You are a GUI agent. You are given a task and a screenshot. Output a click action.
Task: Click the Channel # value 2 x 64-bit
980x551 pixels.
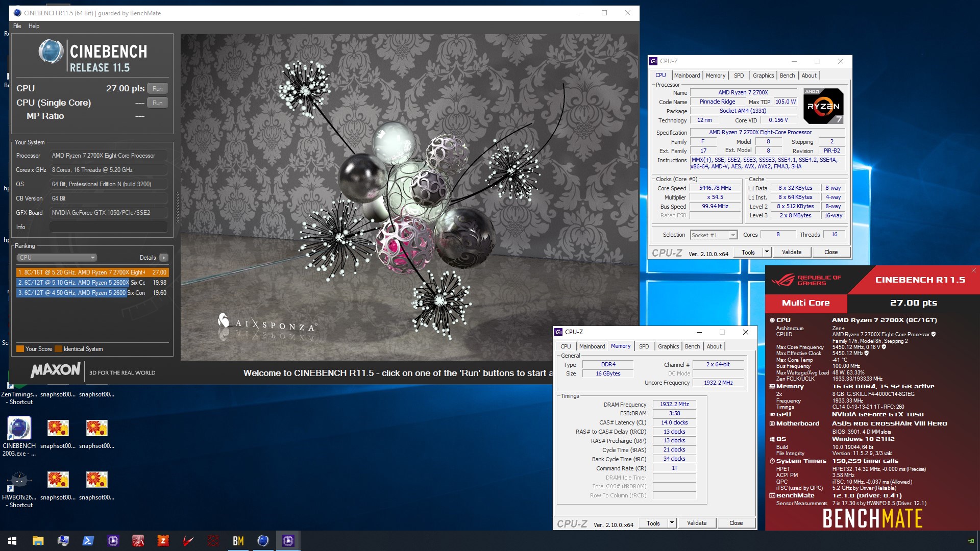[x=718, y=364]
